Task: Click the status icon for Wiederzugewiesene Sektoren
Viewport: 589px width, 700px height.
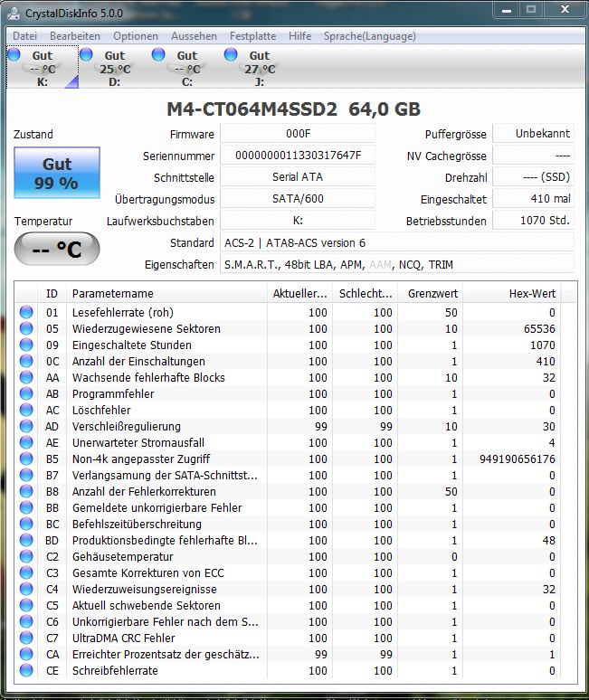Action: 26,328
